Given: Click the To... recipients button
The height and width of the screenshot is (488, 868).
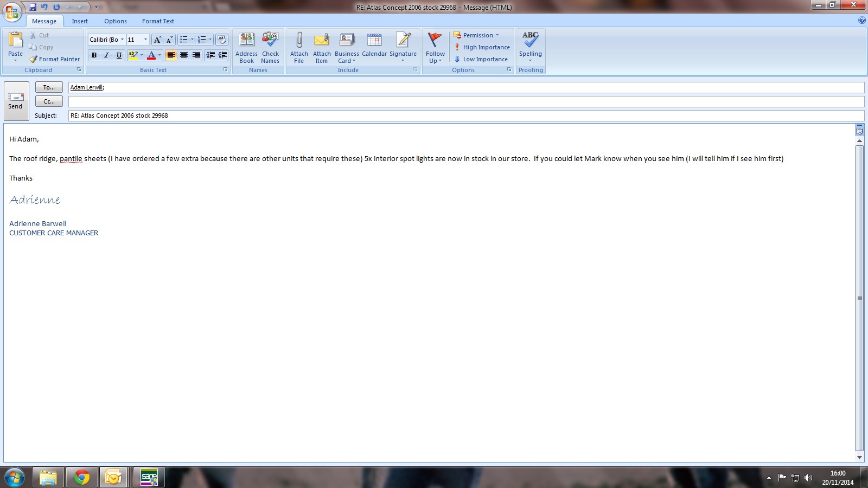Looking at the screenshot, I should point(49,87).
